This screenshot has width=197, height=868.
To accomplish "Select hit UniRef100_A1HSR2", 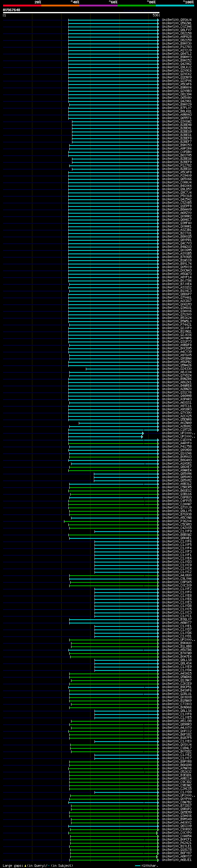I will click(176, 464).
